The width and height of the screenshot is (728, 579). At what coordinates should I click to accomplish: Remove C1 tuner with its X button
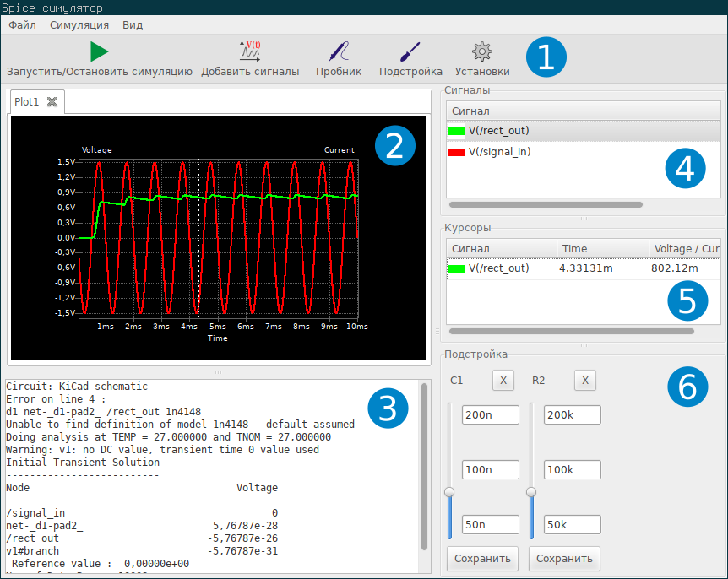[x=503, y=381]
